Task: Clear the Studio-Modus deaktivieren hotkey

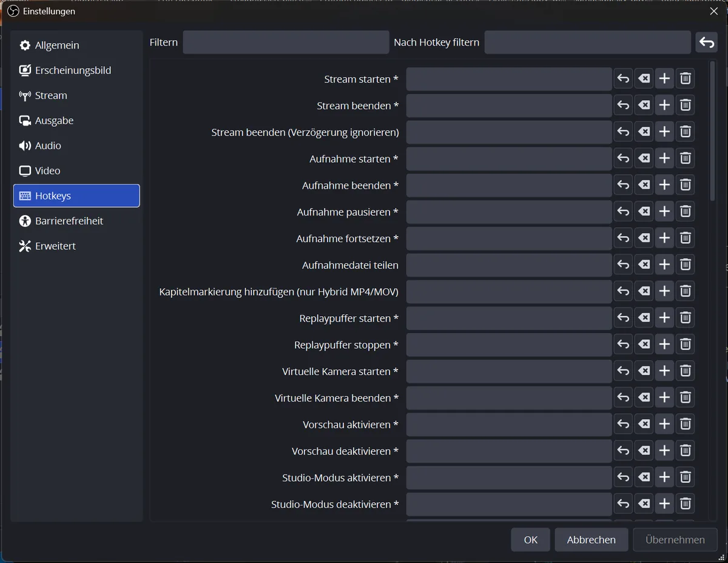Action: pyautogui.click(x=644, y=504)
